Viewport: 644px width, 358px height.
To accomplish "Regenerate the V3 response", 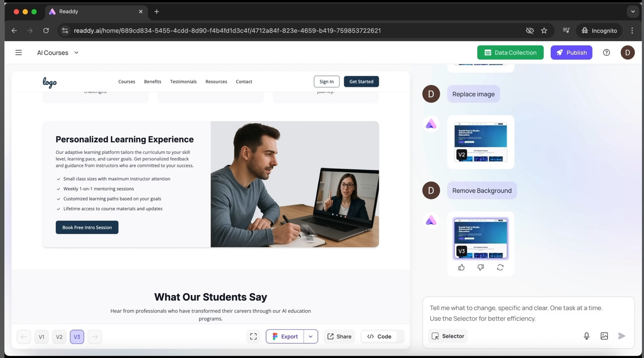I will point(500,267).
